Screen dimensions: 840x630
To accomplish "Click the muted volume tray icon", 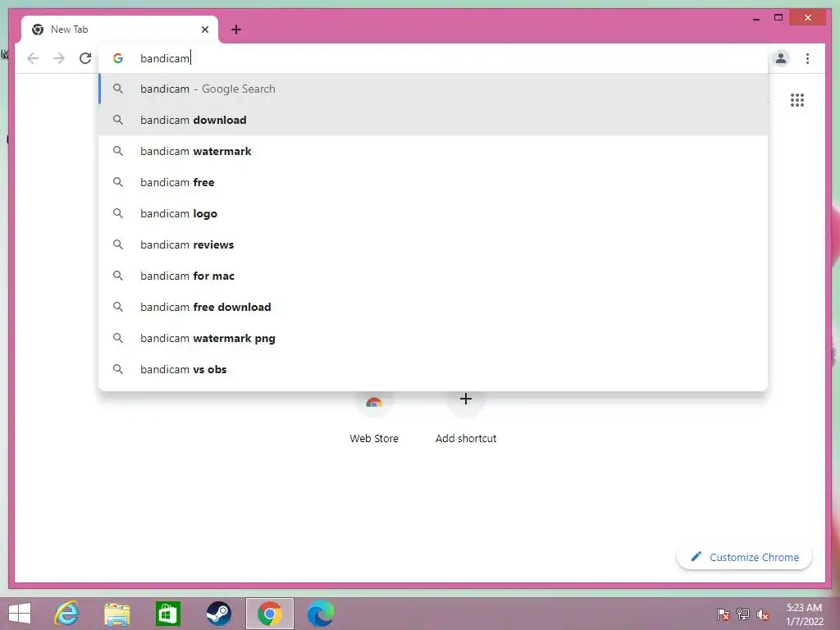I will (x=763, y=614).
